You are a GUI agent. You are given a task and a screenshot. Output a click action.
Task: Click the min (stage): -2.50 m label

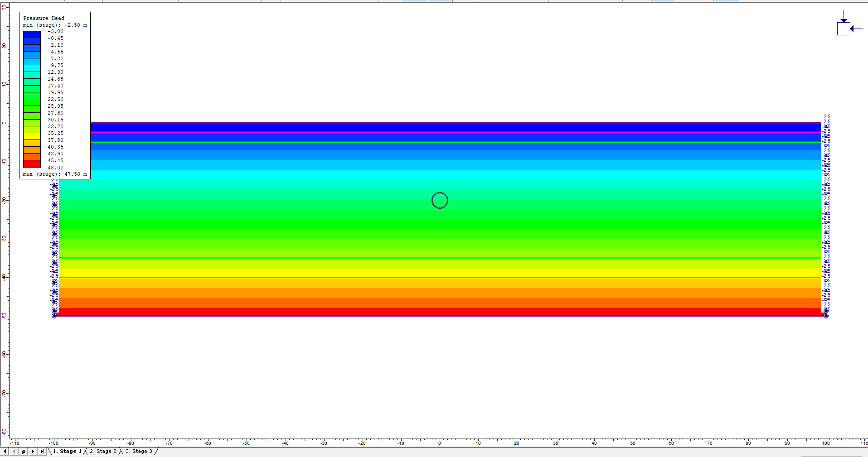point(54,25)
